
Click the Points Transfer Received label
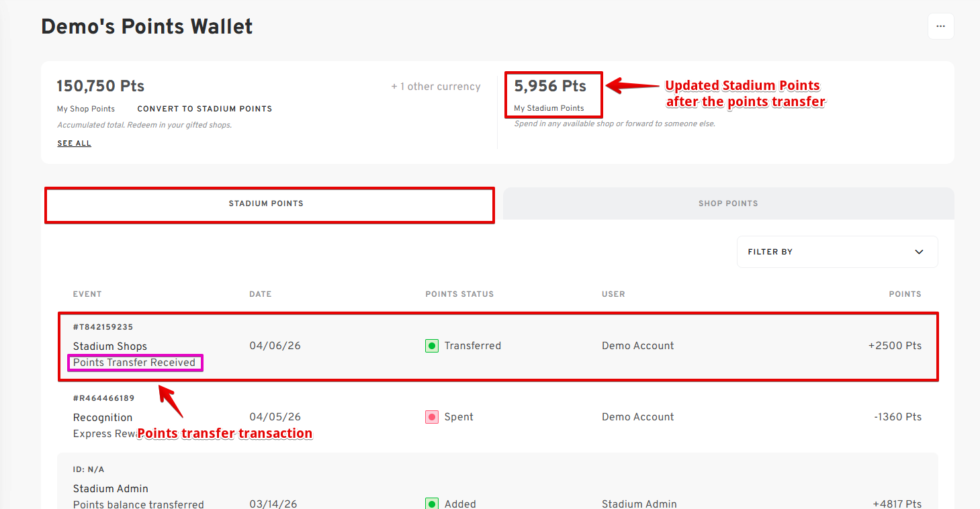(x=134, y=363)
